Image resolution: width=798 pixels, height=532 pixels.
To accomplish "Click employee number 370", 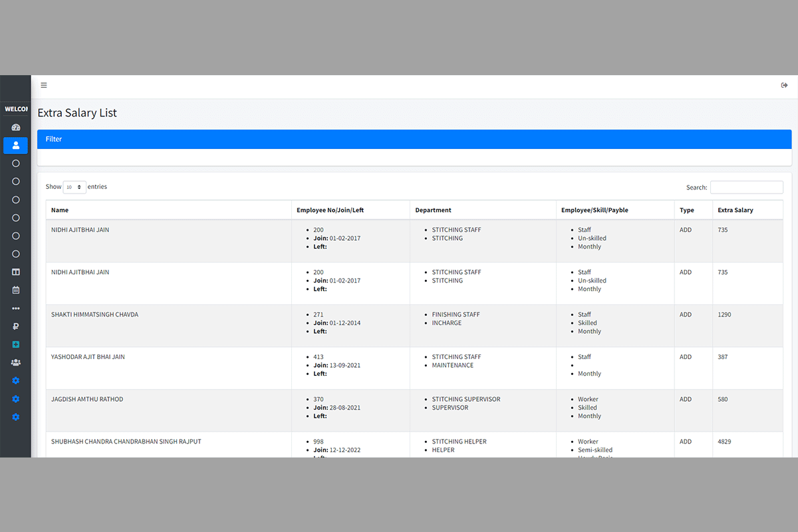I will tap(319, 400).
